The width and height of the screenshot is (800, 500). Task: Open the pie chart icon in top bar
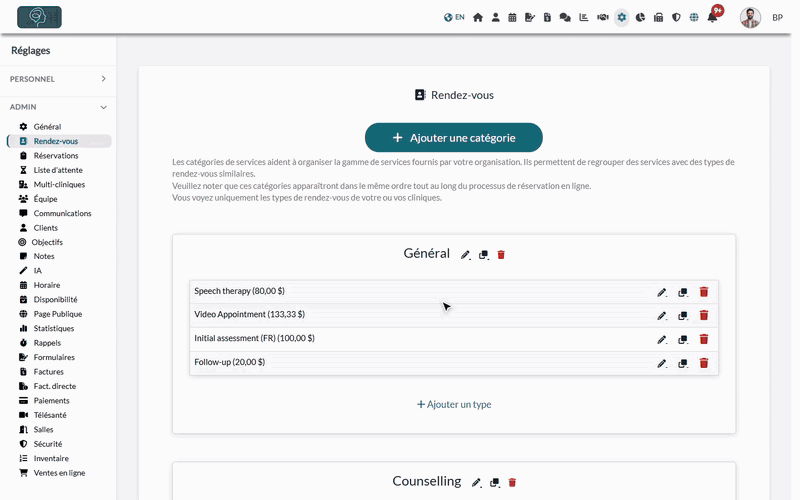click(x=640, y=17)
